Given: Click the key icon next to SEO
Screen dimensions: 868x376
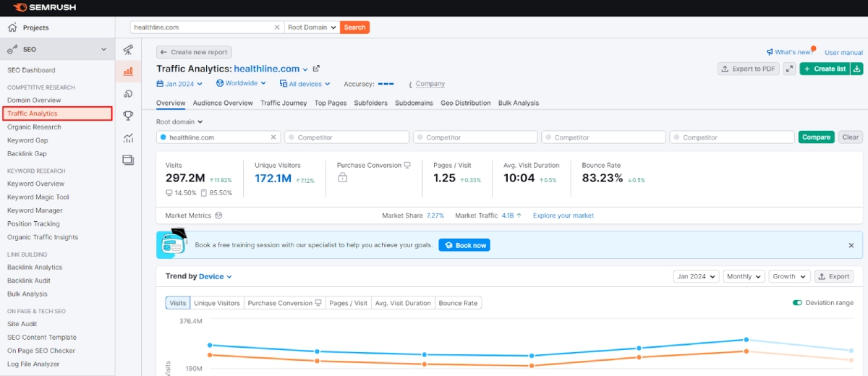Looking at the screenshot, I should click(12, 49).
